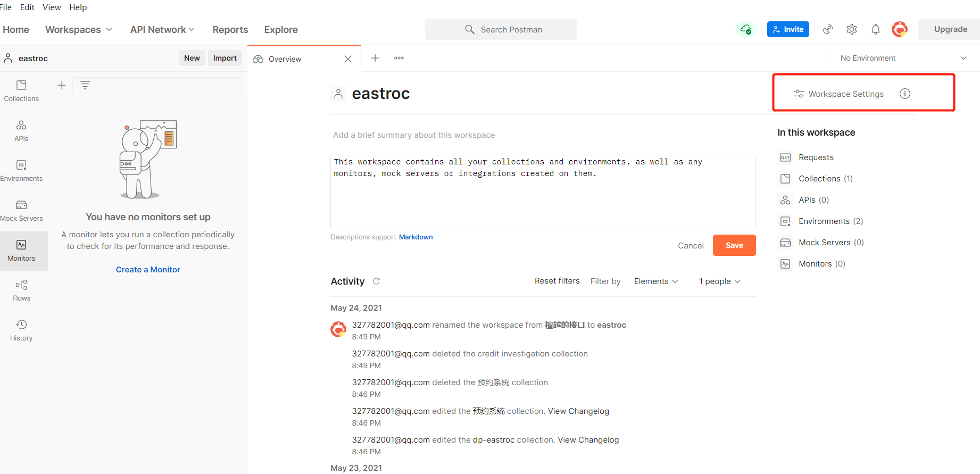980x474 pixels.
Task: Click the Environments icon in workspace list
Action: coord(785,221)
